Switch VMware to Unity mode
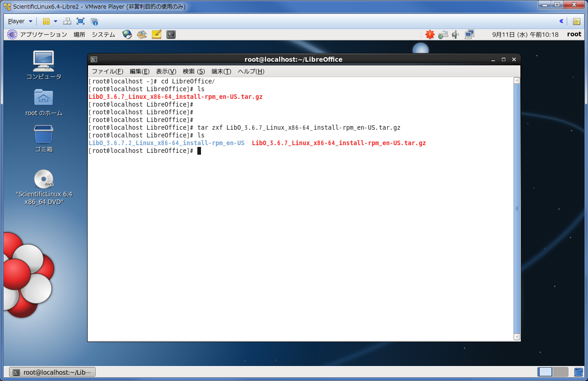Viewport: 588px width, 381px height. point(94,21)
